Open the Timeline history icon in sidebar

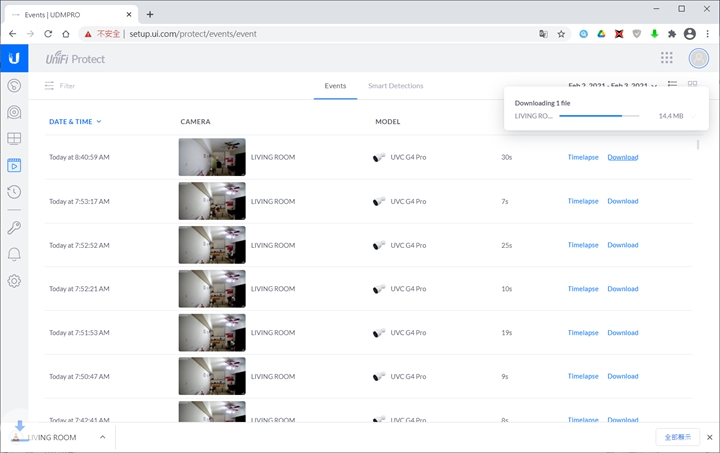pyautogui.click(x=14, y=192)
